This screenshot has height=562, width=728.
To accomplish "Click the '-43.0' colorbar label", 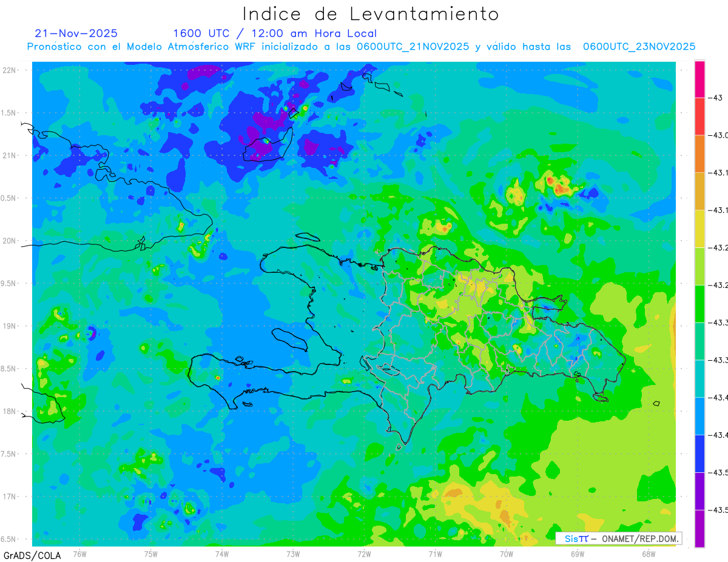I will pos(719,135).
